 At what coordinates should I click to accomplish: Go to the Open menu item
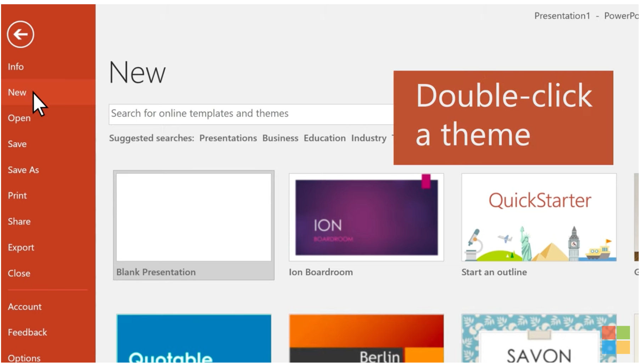(19, 118)
